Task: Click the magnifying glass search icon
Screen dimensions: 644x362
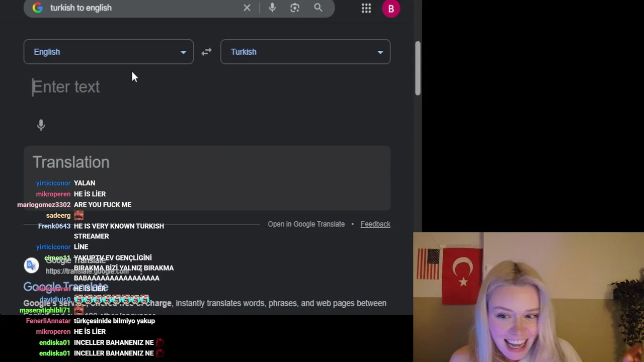Action: tap(318, 8)
